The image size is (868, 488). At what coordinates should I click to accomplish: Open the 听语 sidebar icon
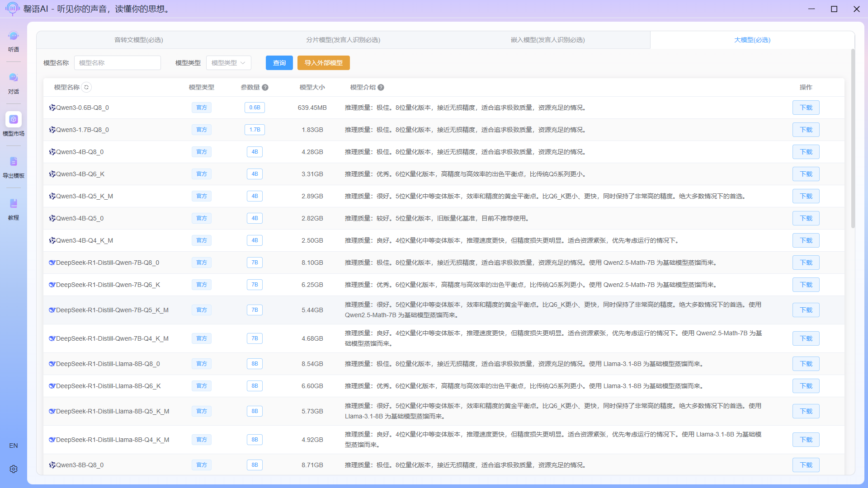tap(14, 36)
